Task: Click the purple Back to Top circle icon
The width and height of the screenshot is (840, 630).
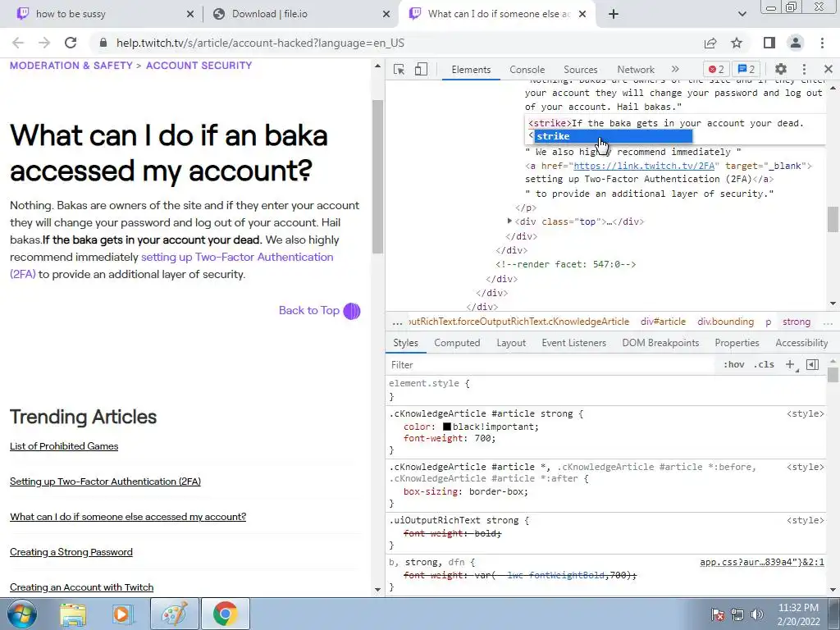Action: [x=352, y=311]
